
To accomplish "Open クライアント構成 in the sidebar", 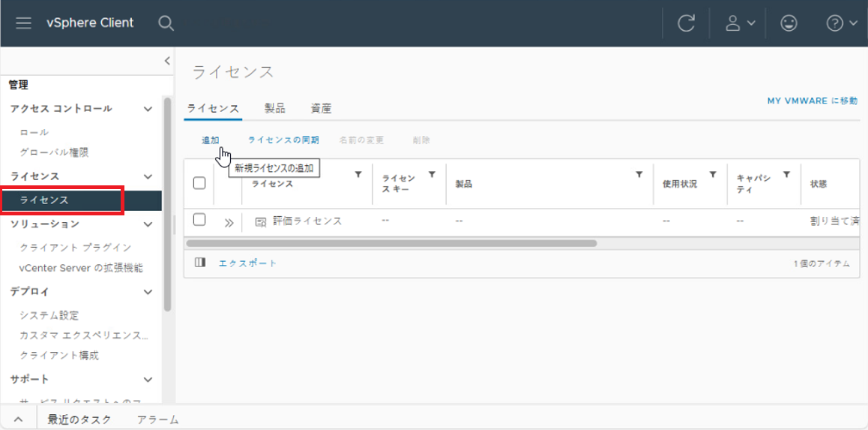I will pyautogui.click(x=59, y=356).
